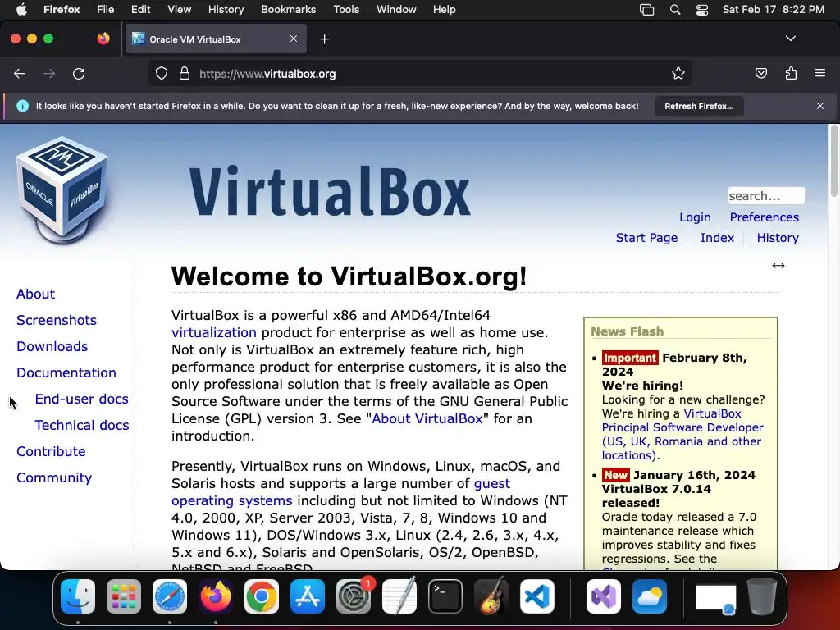Go to the Start Page link
The image size is (840, 630).
click(x=646, y=237)
